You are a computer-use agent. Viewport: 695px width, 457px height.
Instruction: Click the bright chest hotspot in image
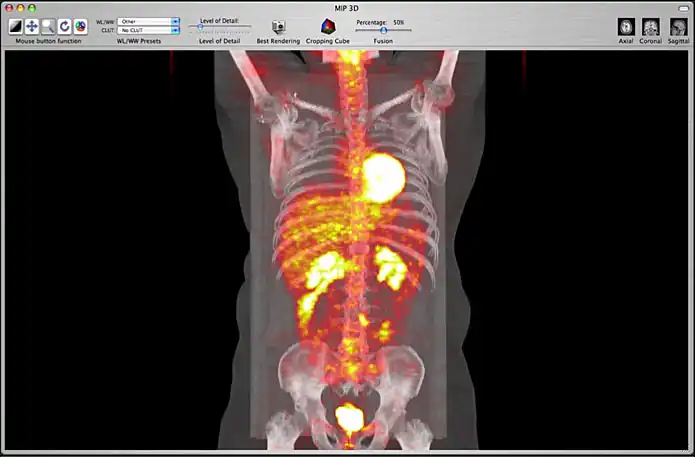click(x=382, y=177)
